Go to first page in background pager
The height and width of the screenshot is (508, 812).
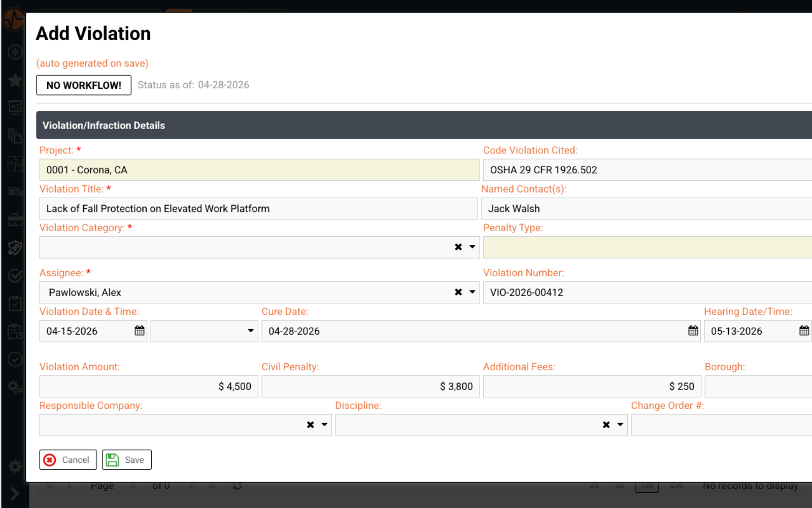[49, 486]
